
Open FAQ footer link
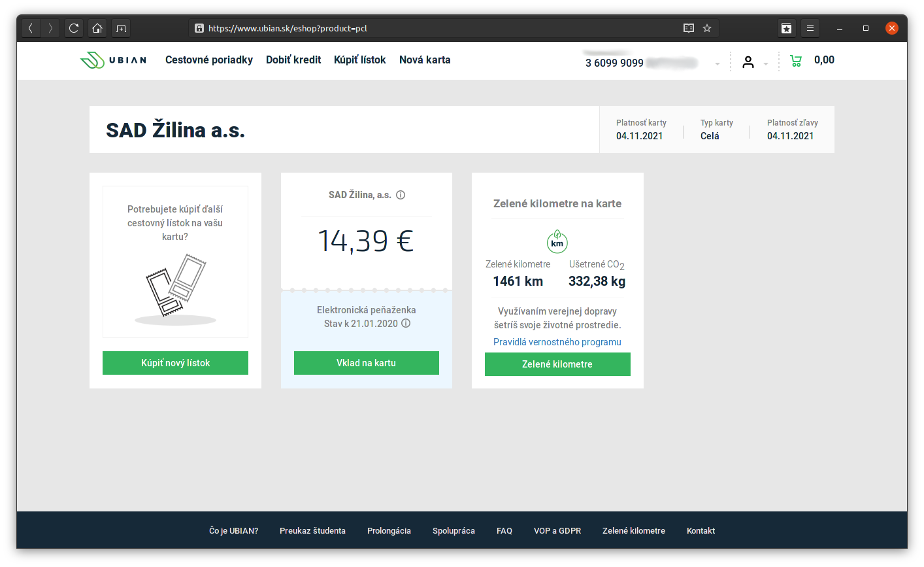point(504,531)
